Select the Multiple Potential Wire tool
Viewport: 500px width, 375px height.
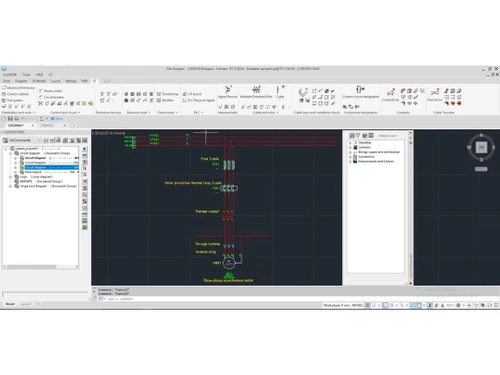coord(256,92)
